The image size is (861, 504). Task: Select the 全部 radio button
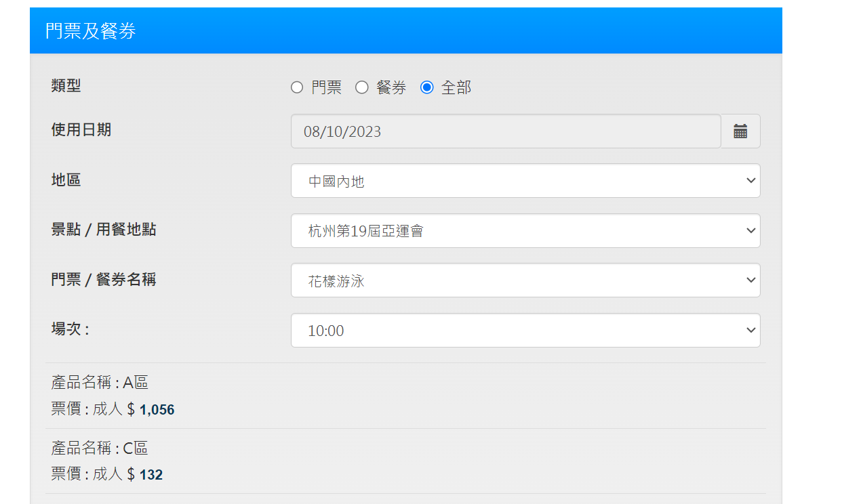click(427, 87)
